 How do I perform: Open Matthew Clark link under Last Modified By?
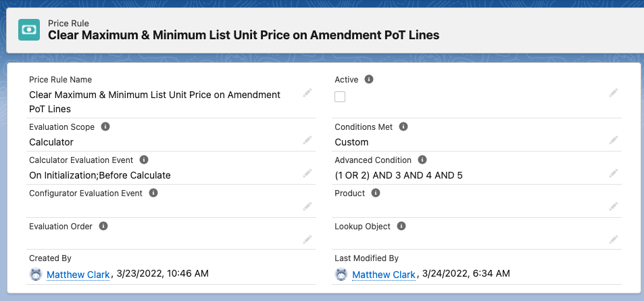(383, 274)
